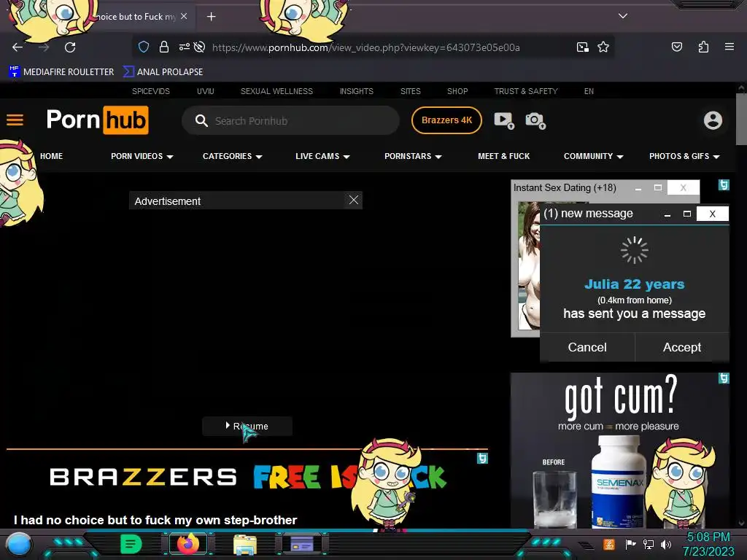Save page to Pocket
Viewport: 747px width, 560px height.
point(676,47)
